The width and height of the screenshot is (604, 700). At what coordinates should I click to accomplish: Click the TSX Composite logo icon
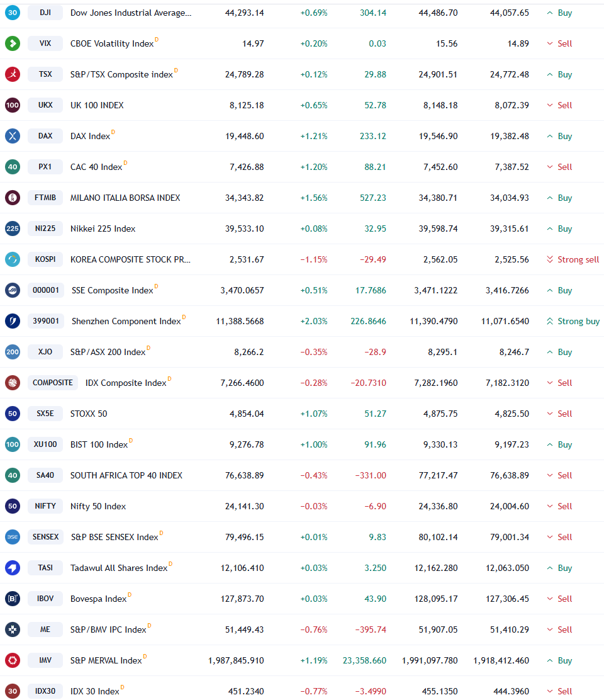point(13,74)
